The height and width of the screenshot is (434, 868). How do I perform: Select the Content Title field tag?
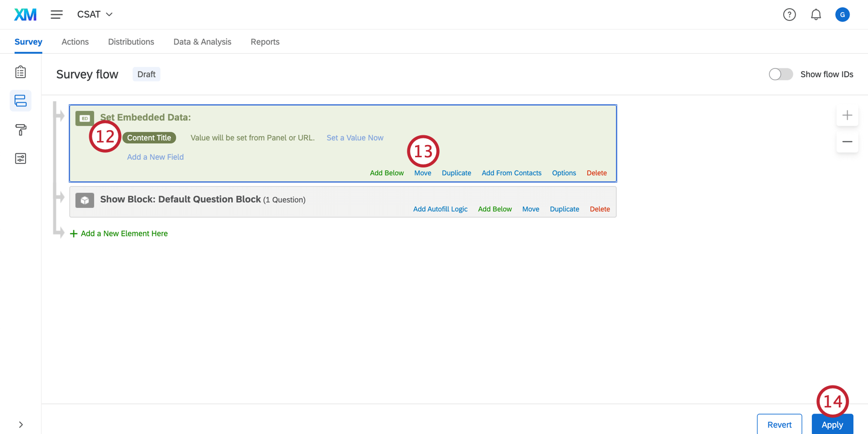[149, 138]
